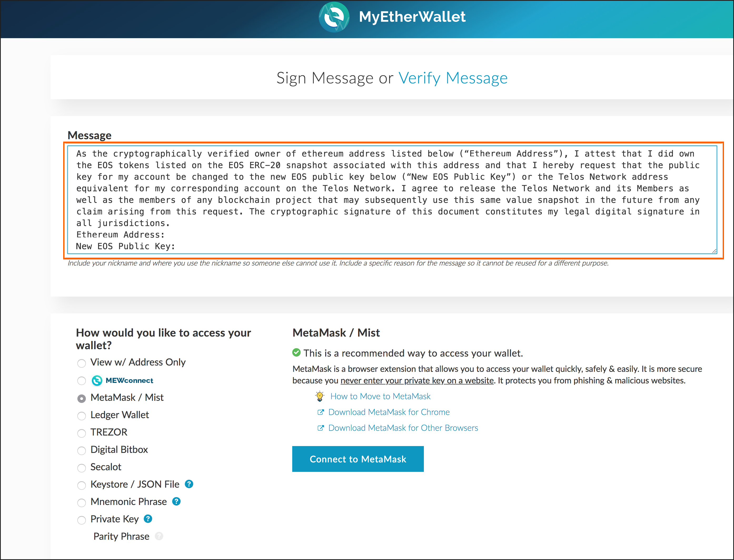Choose TREZOR as wallet access method
734x560 pixels.
pyautogui.click(x=82, y=433)
